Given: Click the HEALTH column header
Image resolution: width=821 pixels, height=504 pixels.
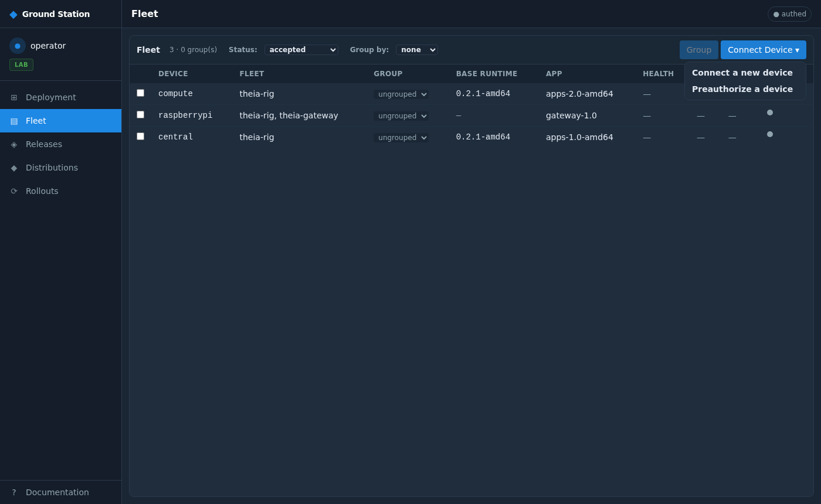Looking at the screenshot, I should point(658,74).
